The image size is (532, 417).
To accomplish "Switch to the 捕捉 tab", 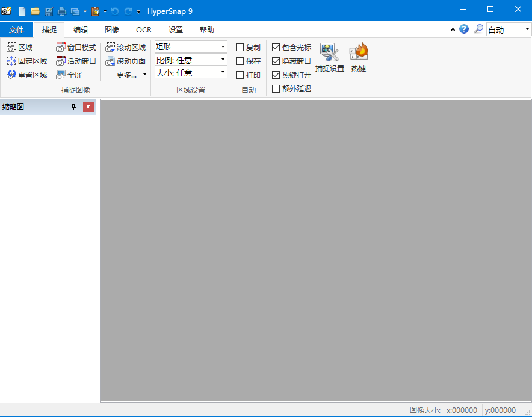I will click(x=49, y=30).
